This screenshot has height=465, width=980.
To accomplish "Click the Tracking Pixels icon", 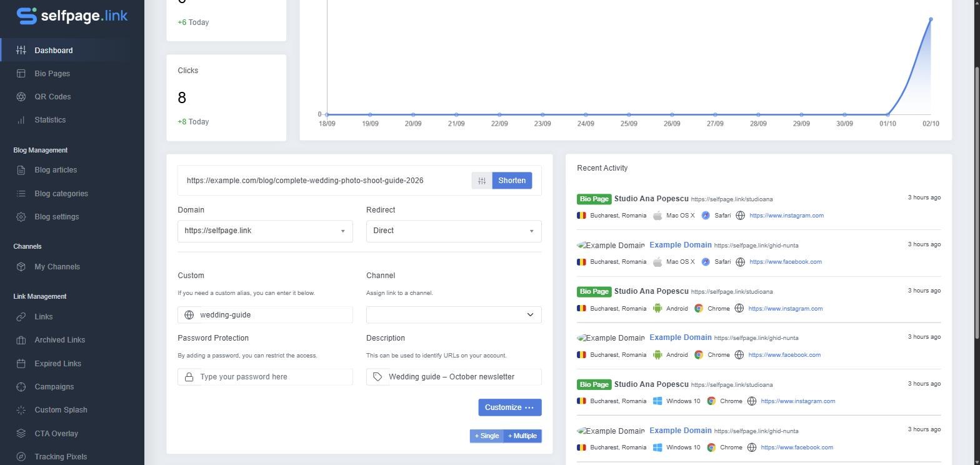I will click(x=21, y=457).
